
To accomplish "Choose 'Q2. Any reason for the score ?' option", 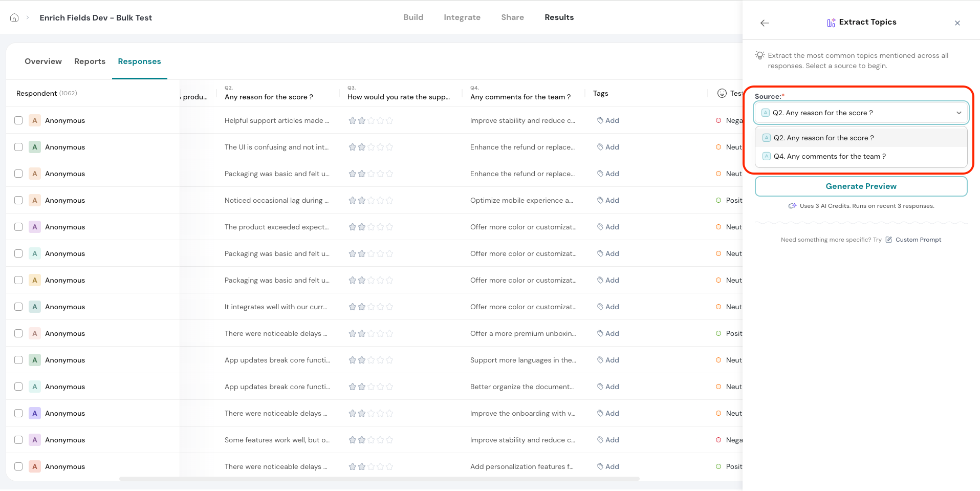I will [x=823, y=138].
